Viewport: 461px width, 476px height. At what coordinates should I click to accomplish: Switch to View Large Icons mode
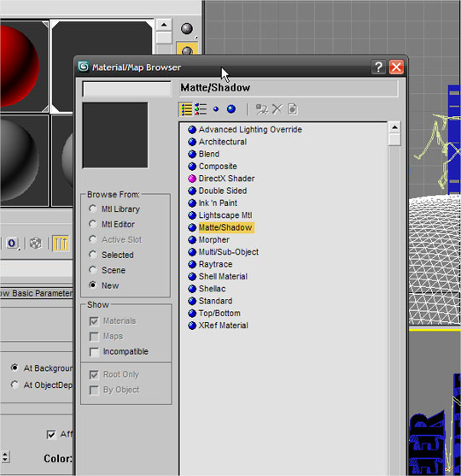[231, 109]
